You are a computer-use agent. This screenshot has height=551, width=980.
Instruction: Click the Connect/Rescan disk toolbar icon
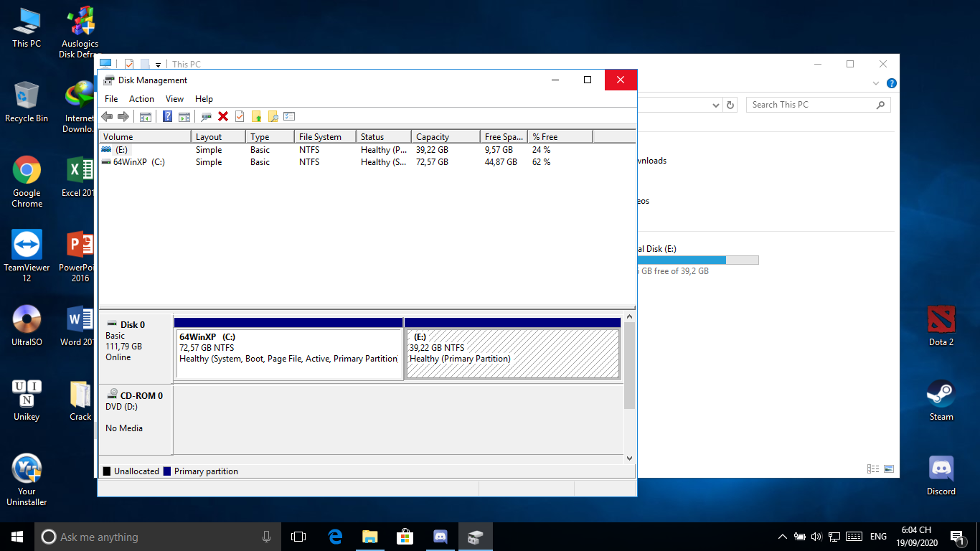point(207,116)
